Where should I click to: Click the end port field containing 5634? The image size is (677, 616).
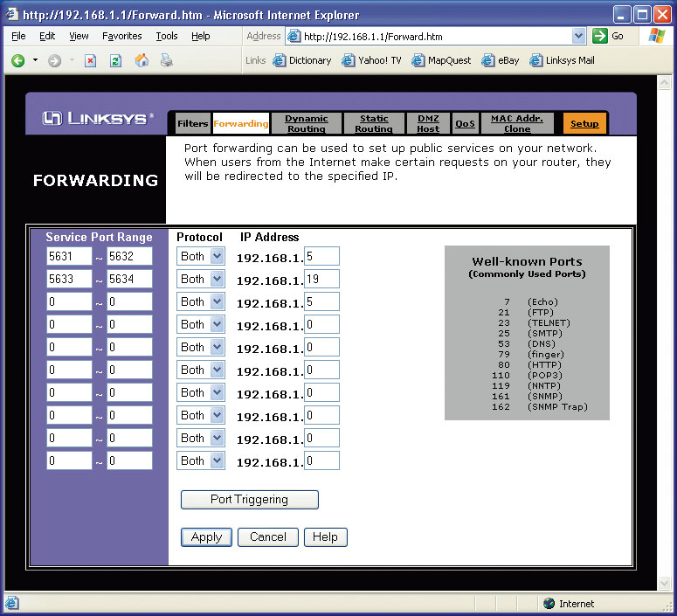129,279
